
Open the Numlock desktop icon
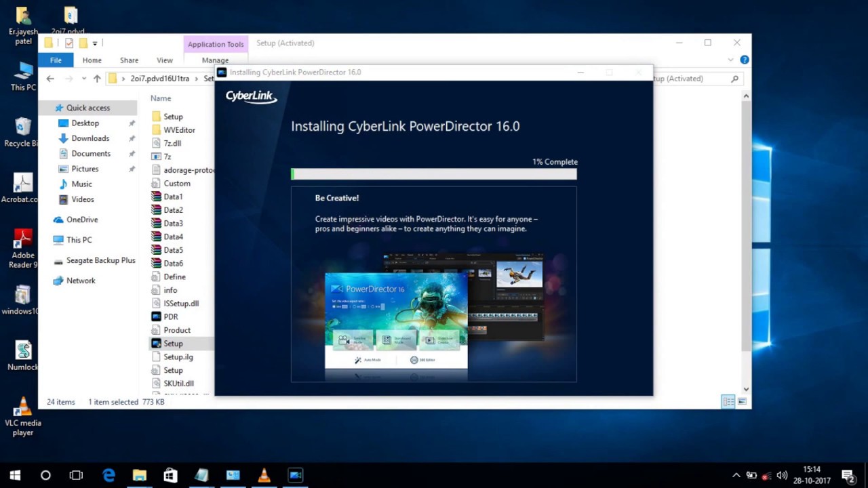click(x=23, y=356)
